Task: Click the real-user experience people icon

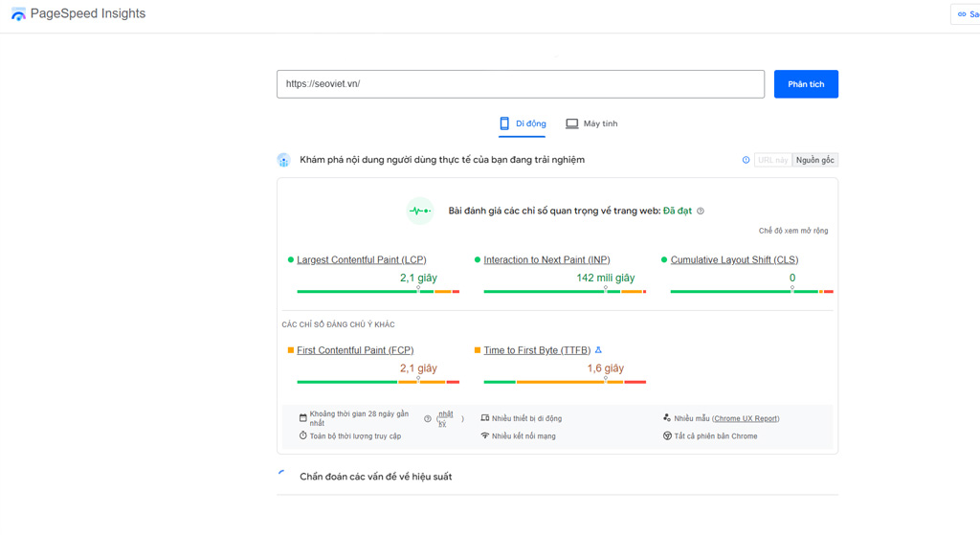Action: [283, 160]
